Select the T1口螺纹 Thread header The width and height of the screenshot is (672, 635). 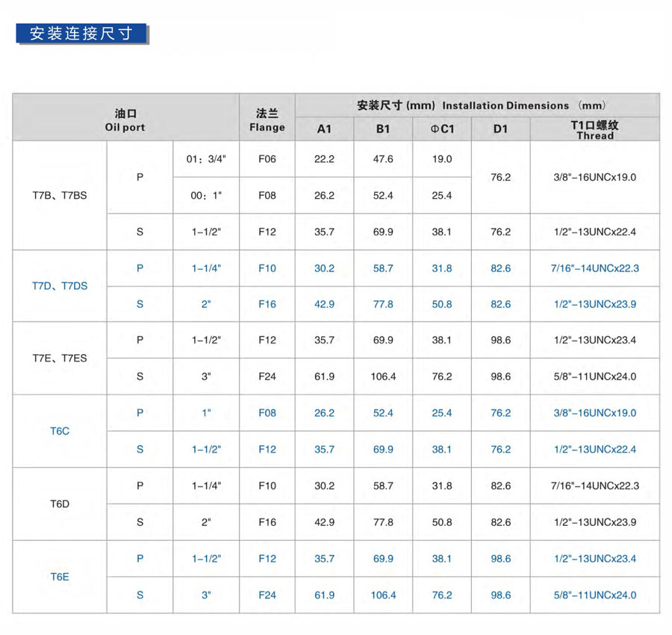pos(595,129)
